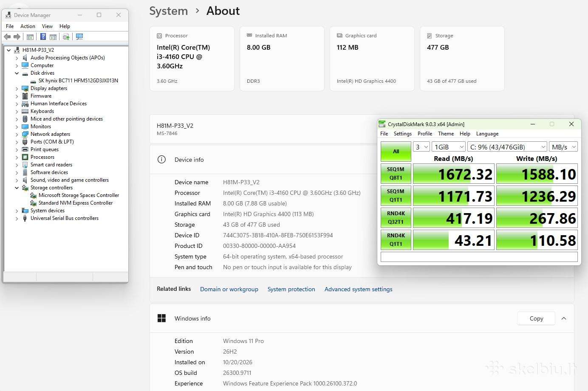Click the Installed RAM card icon
The height and width of the screenshot is (391, 588).
pyautogui.click(x=249, y=36)
